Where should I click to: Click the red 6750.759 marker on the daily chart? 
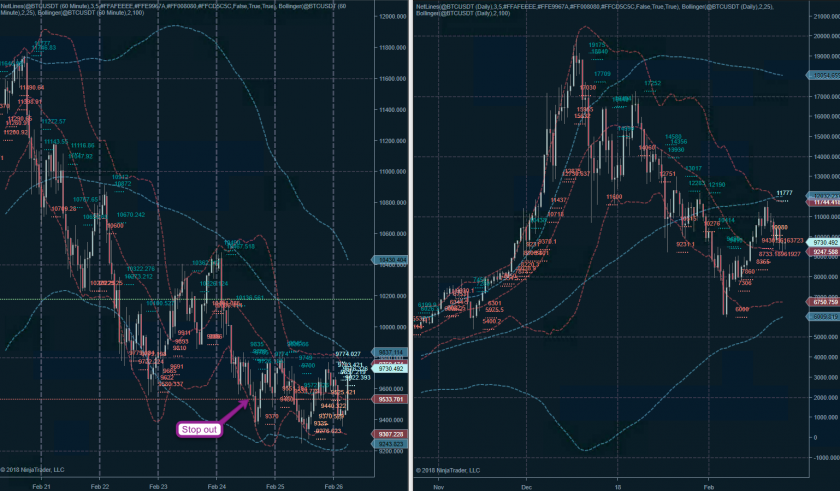point(823,302)
